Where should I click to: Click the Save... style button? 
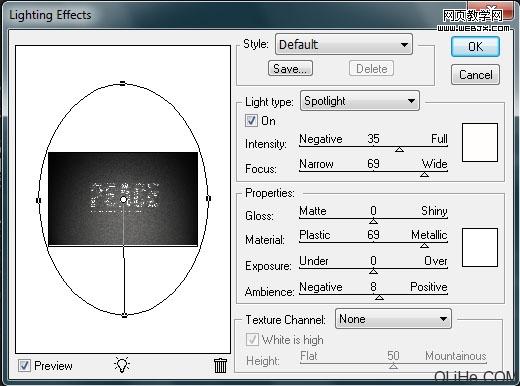click(290, 68)
